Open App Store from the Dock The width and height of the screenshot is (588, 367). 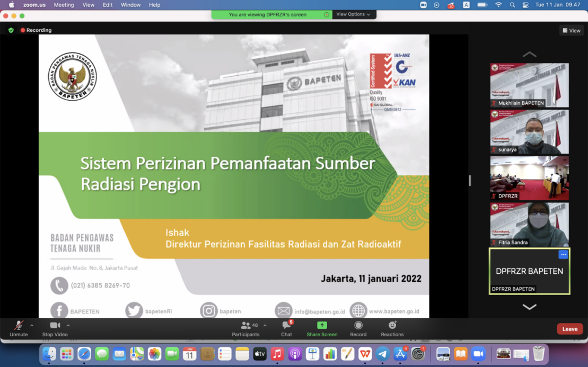[400, 354]
